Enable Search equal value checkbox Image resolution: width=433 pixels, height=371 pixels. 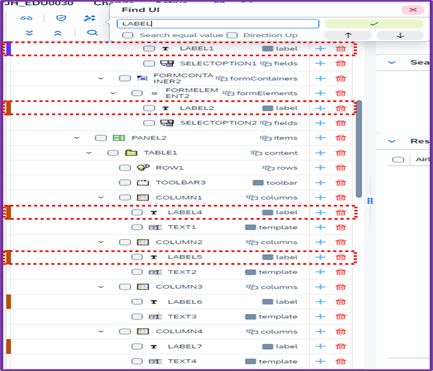tap(128, 35)
